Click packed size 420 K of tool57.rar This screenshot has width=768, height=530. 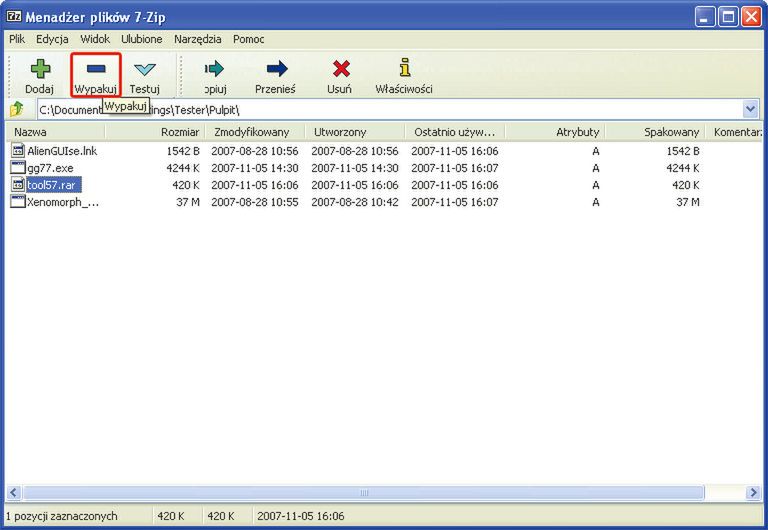pos(685,185)
